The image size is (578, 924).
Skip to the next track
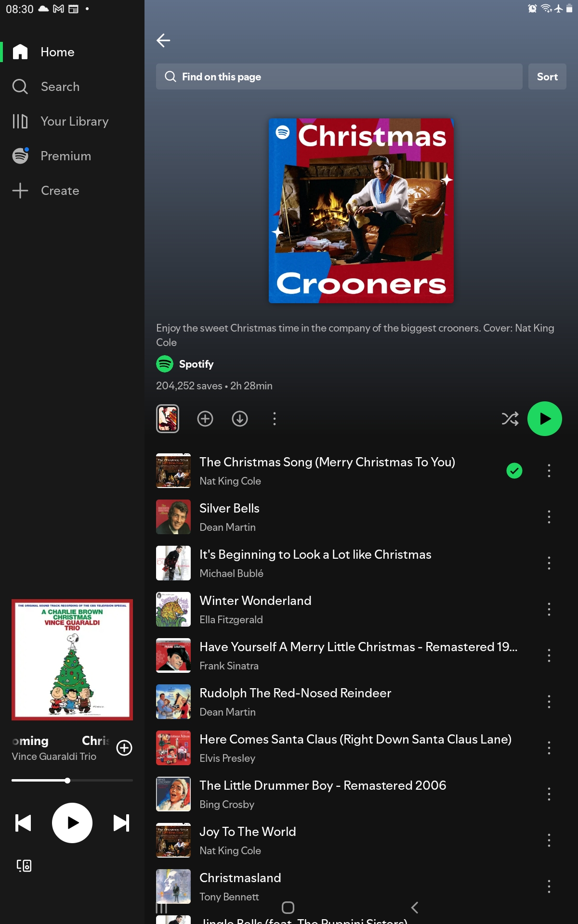pyautogui.click(x=121, y=823)
